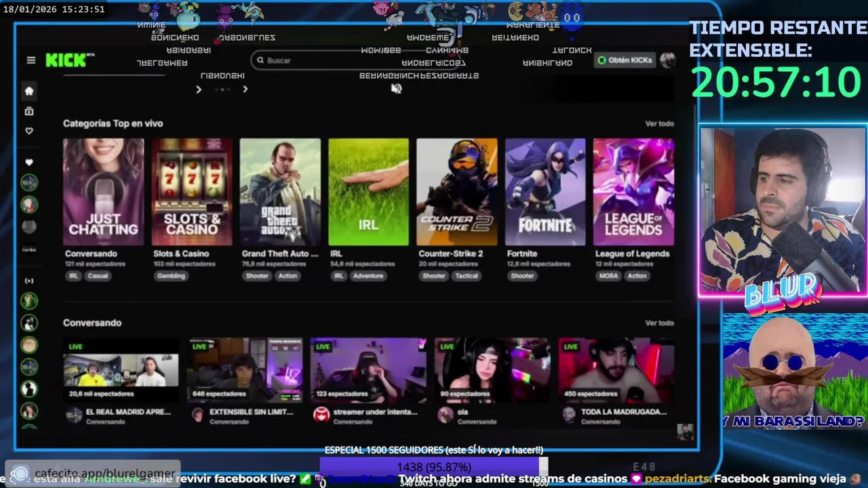868x488 pixels.
Task: Open live stream thumbnail with 20,6 mil espectadores
Action: 121,370
